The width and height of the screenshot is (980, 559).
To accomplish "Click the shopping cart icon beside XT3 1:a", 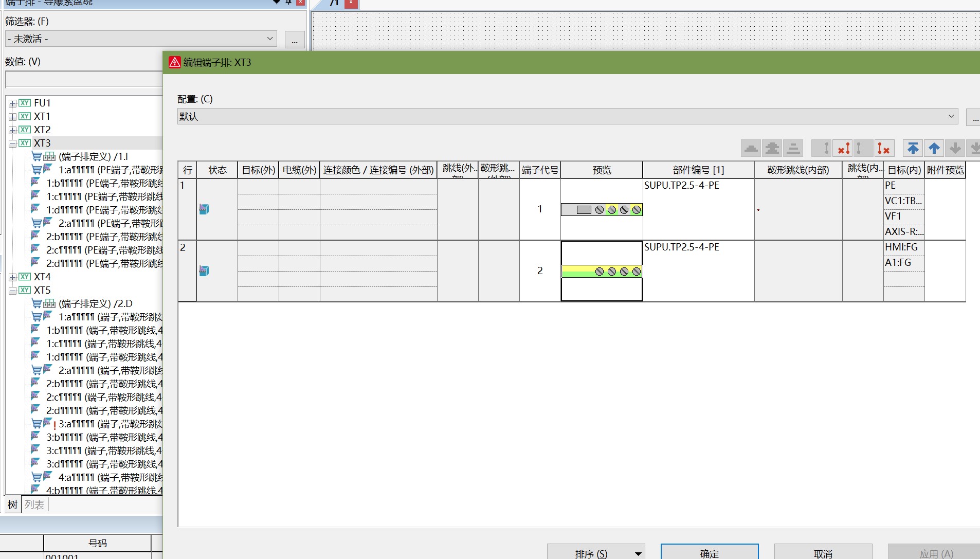I will pos(37,170).
